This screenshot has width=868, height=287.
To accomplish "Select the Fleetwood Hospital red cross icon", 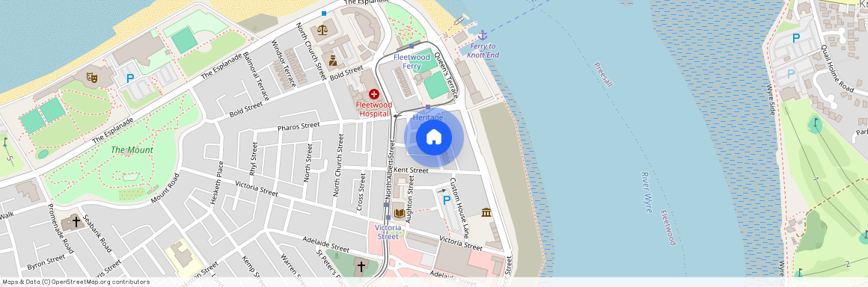I will (373, 95).
